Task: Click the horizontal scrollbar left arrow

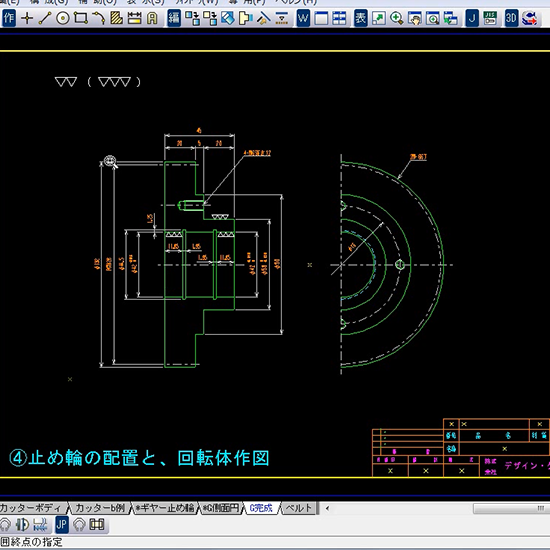Action: tap(327, 508)
